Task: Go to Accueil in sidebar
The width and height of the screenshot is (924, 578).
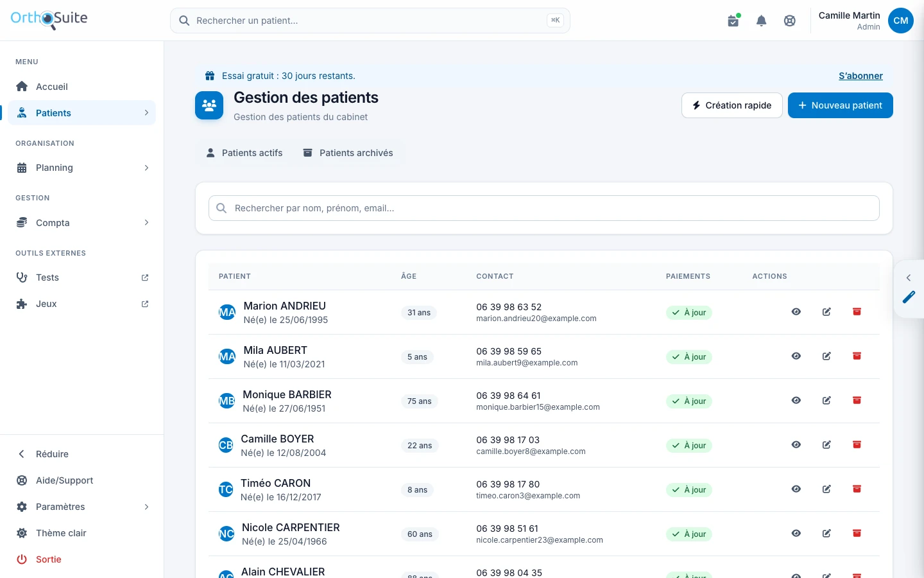Action: pyautogui.click(x=82, y=87)
